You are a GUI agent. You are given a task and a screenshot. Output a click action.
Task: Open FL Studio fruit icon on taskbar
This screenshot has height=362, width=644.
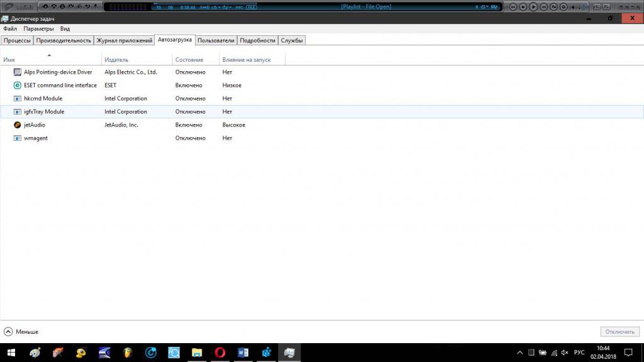click(x=128, y=353)
